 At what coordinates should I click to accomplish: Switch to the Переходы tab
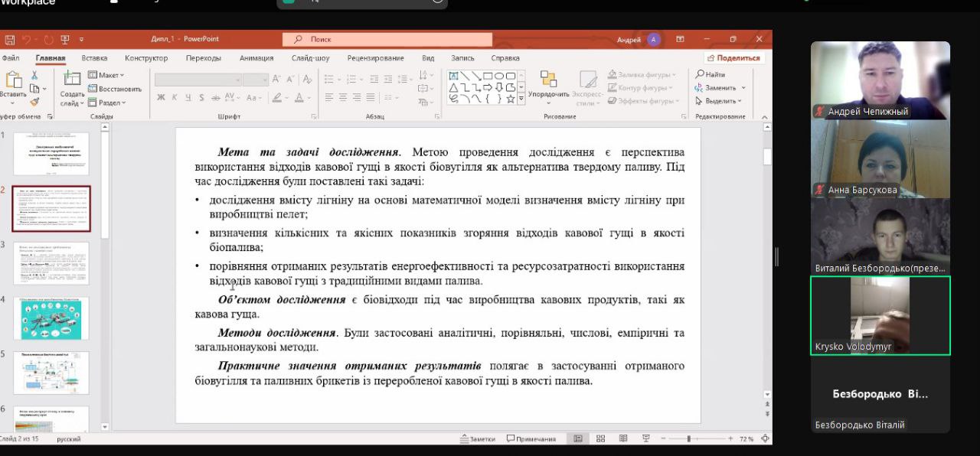[203, 58]
